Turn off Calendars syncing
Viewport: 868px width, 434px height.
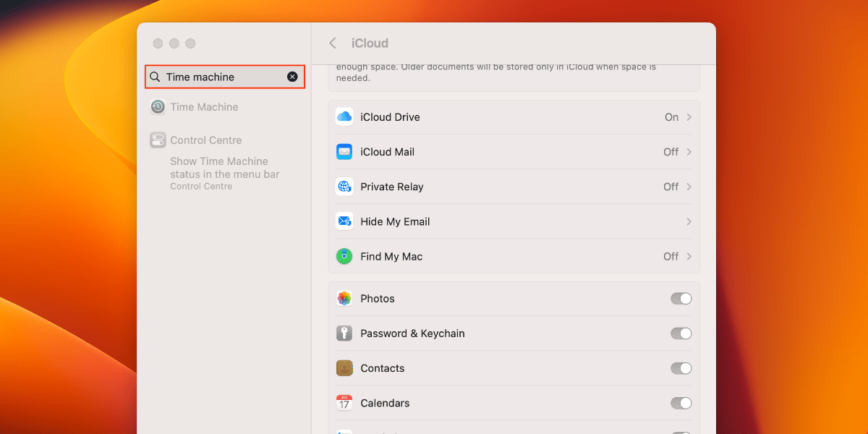[681, 402]
